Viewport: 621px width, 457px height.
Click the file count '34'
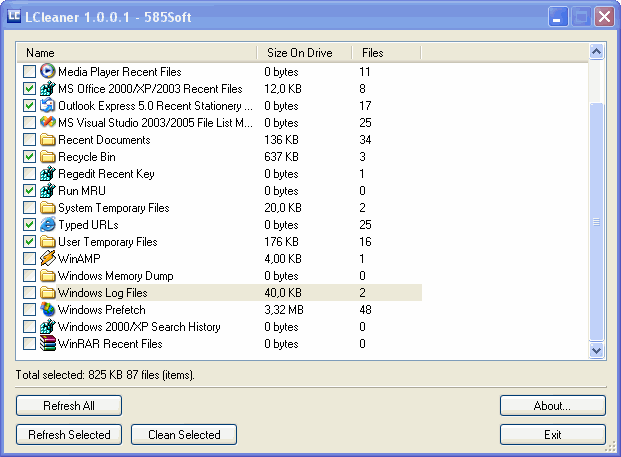(x=365, y=140)
